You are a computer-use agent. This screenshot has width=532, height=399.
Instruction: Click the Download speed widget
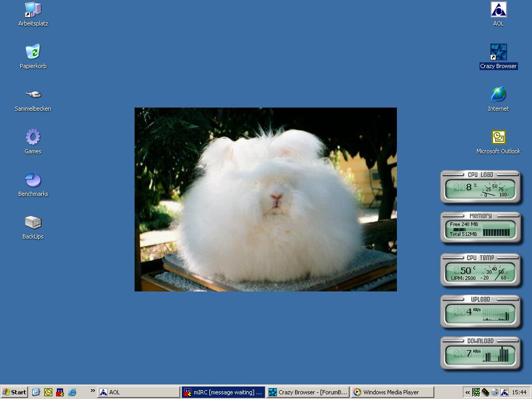[481, 353]
